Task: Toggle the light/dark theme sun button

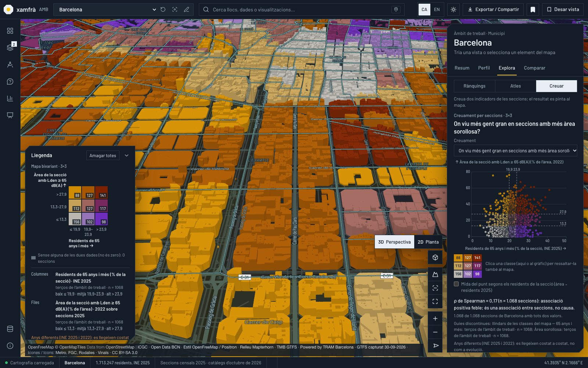Action: (453, 10)
